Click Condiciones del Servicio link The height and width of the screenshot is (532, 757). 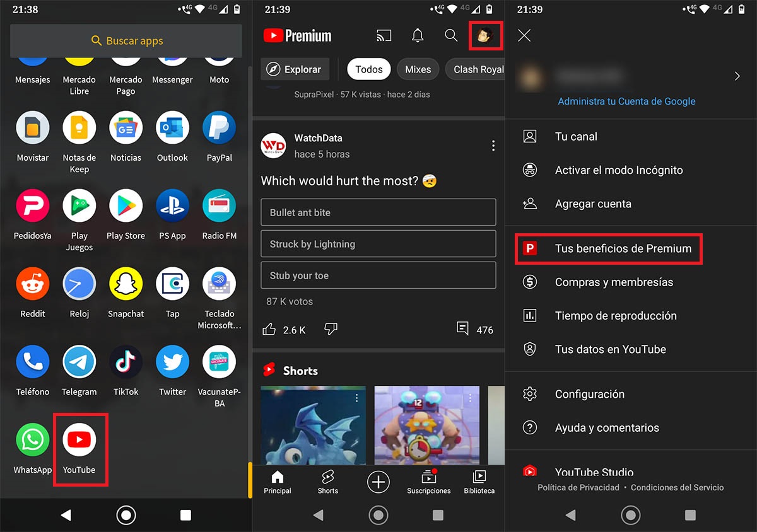click(678, 487)
